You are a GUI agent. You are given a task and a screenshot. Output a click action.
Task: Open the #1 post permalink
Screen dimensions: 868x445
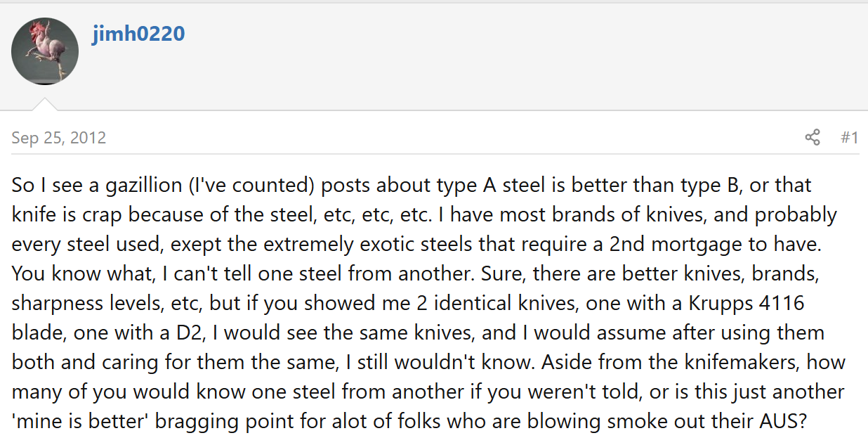click(849, 137)
